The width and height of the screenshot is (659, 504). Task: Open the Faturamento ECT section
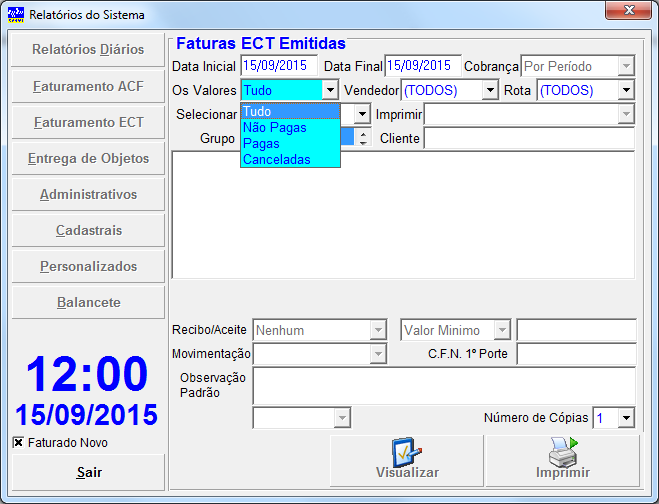[x=88, y=122]
